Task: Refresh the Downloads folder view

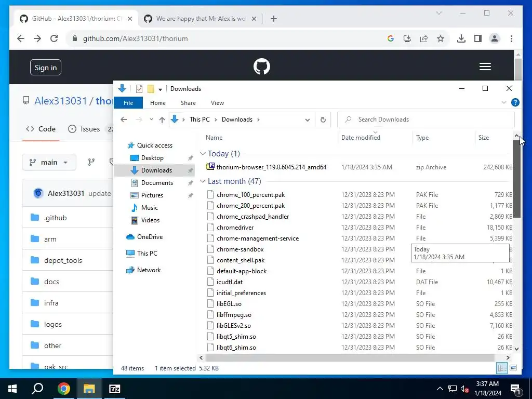Action: (323, 119)
